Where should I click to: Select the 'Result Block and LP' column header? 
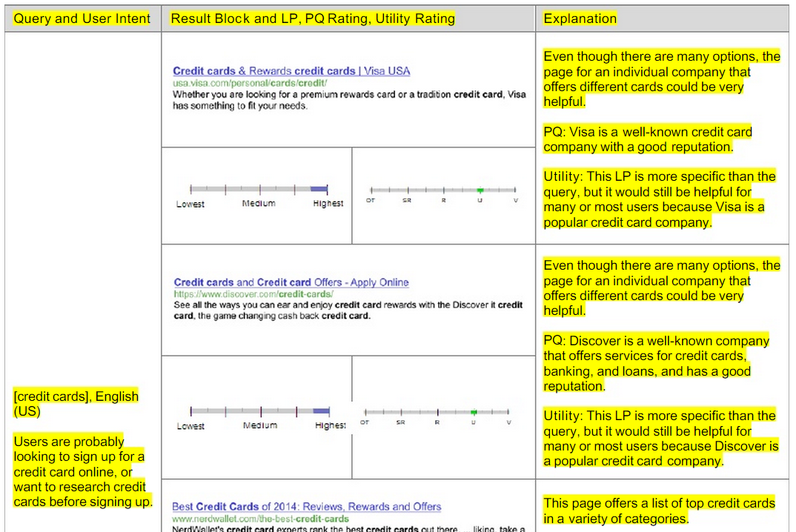pos(313,19)
